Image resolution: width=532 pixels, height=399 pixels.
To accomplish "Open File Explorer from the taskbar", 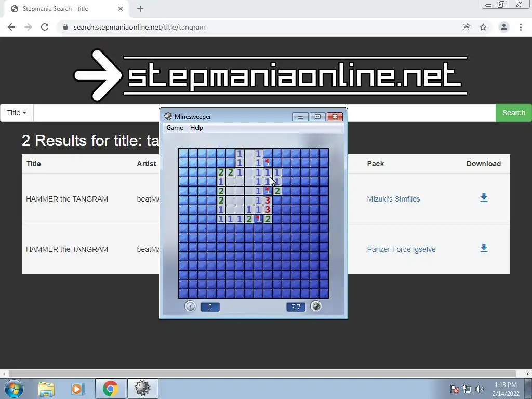I will 46,389.
